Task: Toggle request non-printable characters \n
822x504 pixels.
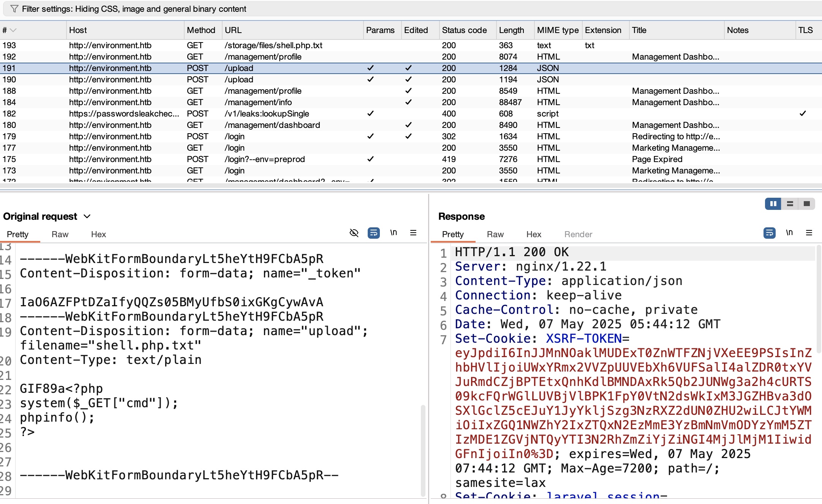Action: click(394, 233)
